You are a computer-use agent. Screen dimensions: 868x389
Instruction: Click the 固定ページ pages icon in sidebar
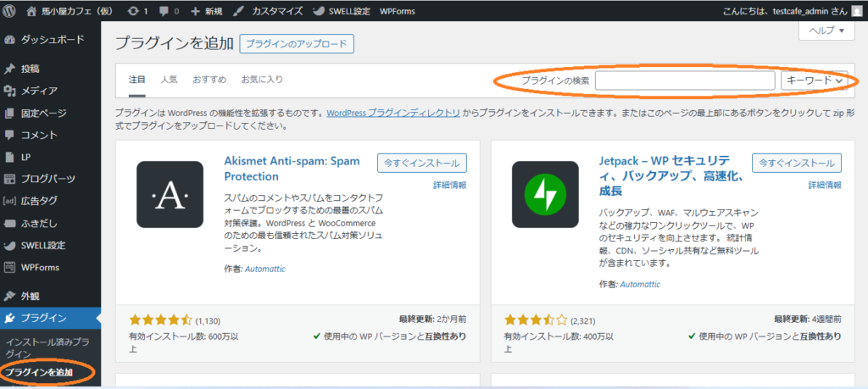tap(9, 114)
